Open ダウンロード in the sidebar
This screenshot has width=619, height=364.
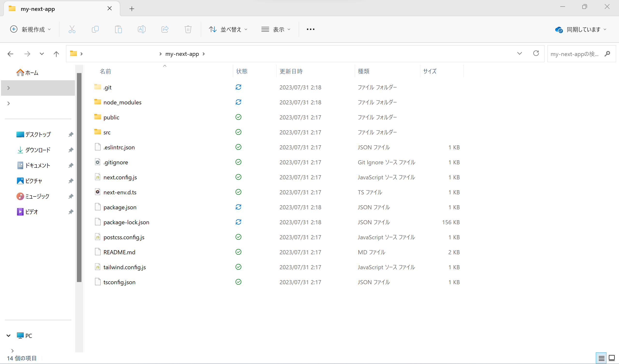pos(34,150)
